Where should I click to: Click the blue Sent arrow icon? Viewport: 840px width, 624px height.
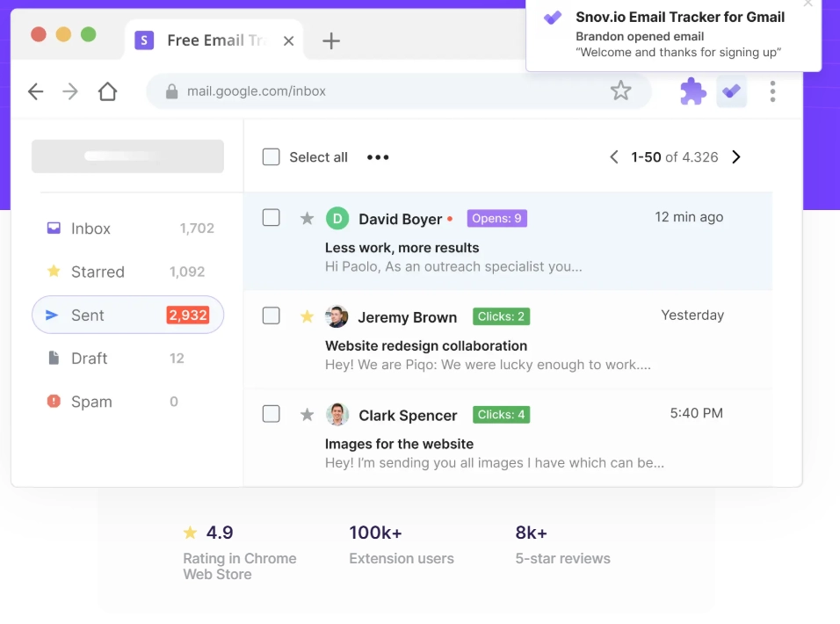(x=52, y=315)
